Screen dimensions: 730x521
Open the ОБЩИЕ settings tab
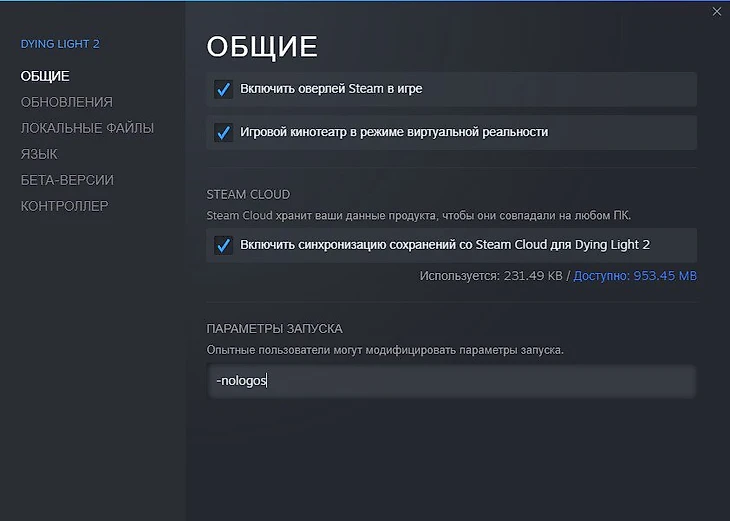(45, 76)
